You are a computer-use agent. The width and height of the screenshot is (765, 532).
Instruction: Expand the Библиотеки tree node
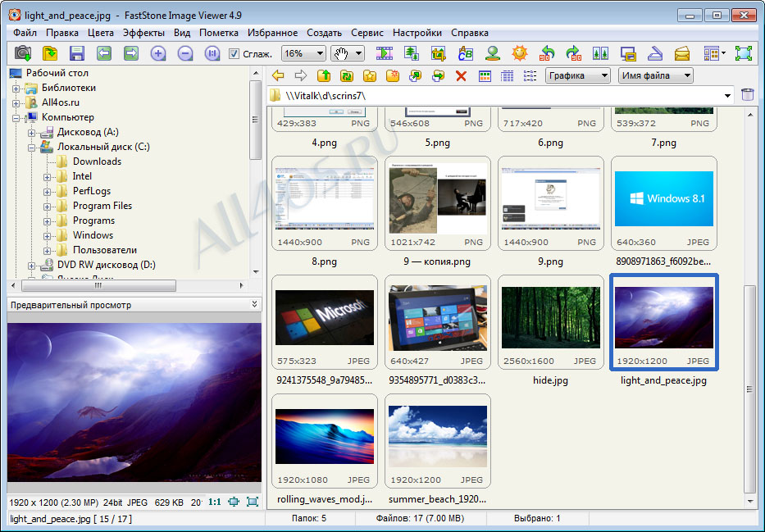pyautogui.click(x=16, y=89)
